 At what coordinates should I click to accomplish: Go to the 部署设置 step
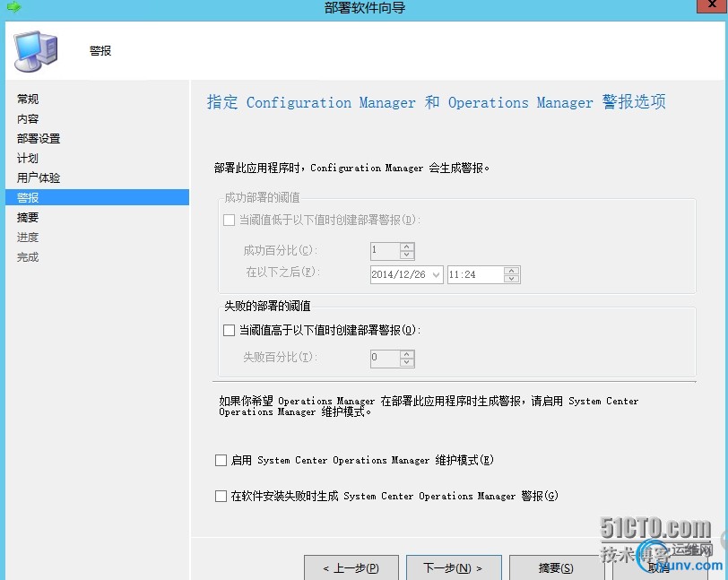(39, 138)
